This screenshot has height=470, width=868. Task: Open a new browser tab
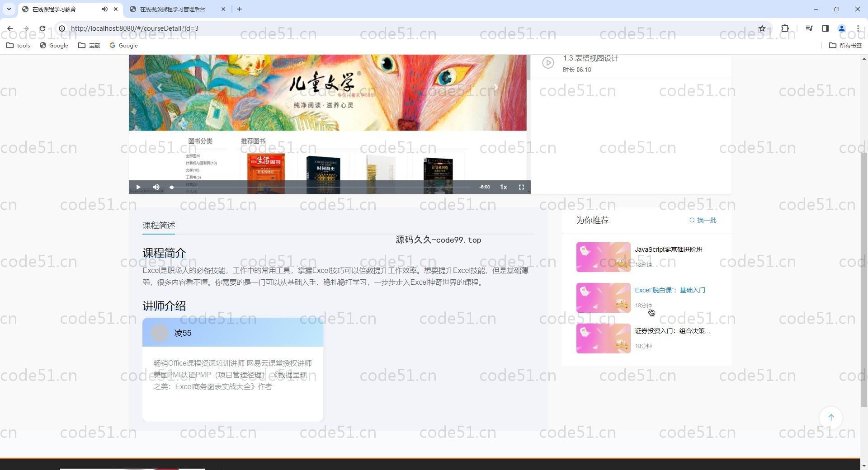[239, 9]
